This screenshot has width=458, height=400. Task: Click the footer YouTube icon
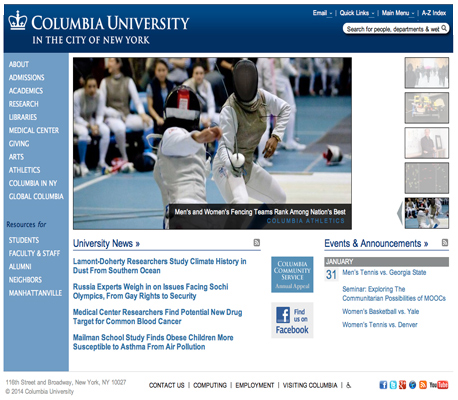click(x=439, y=385)
